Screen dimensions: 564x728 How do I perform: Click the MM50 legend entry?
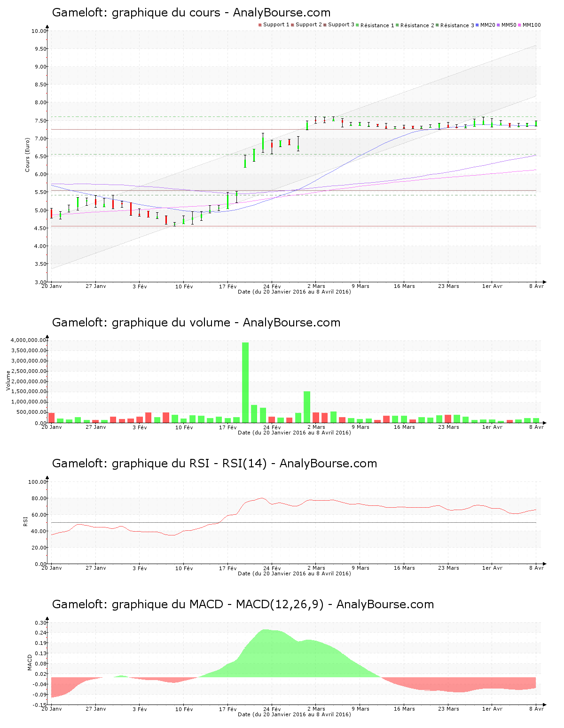coord(507,25)
